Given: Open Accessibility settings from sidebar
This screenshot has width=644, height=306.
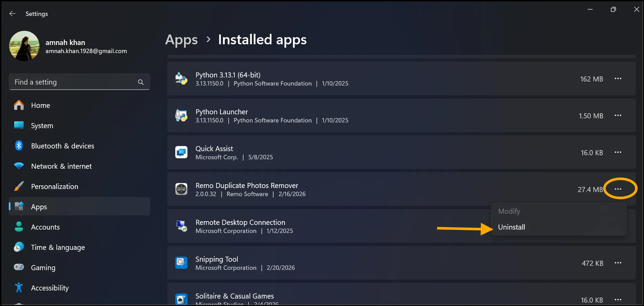Looking at the screenshot, I should [50, 287].
